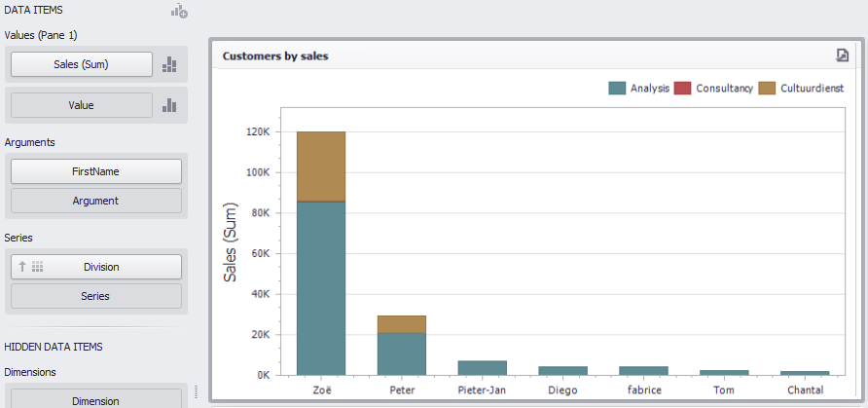Click the empty Series placeholder
Viewport: 868px width, 408px height.
tap(95, 296)
